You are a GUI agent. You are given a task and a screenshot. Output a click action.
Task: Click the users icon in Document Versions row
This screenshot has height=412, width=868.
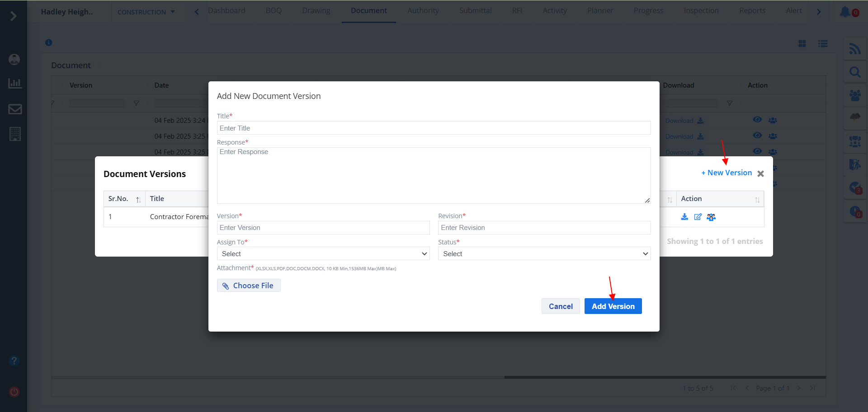coord(711,217)
